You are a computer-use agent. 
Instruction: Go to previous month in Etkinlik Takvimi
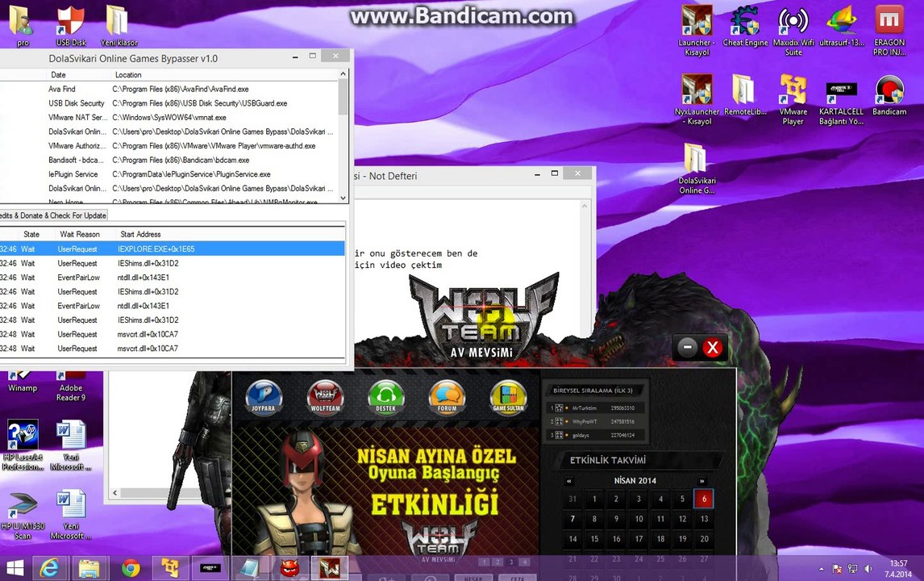pyautogui.click(x=568, y=481)
